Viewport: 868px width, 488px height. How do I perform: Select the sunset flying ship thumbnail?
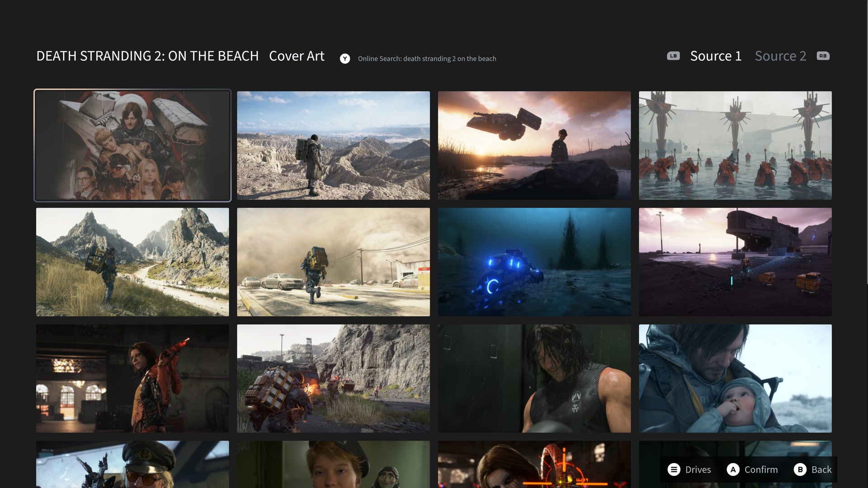[x=534, y=145]
